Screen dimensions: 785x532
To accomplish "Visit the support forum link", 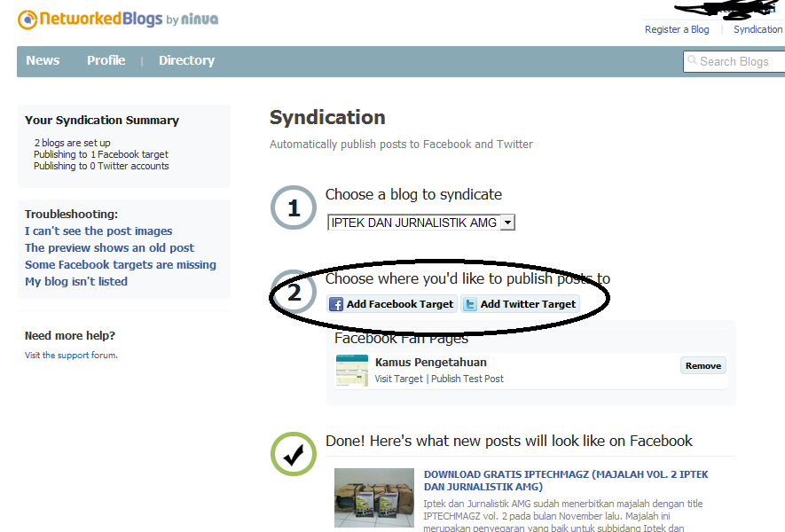I will coord(71,356).
